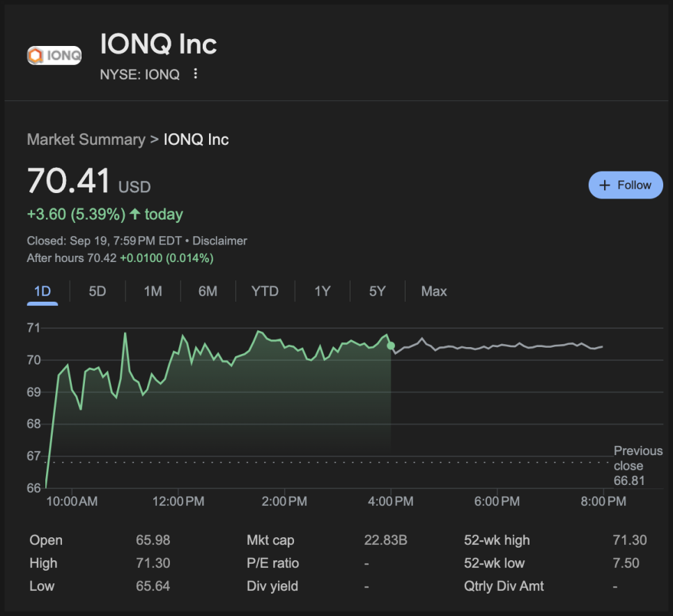Click the green closing-price marker dot on chart
Screen dimensions: 673x616
tap(391, 346)
